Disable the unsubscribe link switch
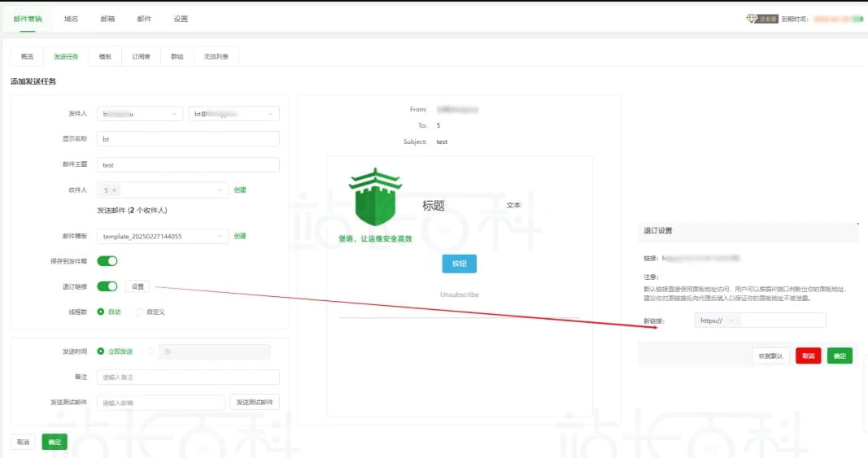868x458 pixels. (107, 286)
